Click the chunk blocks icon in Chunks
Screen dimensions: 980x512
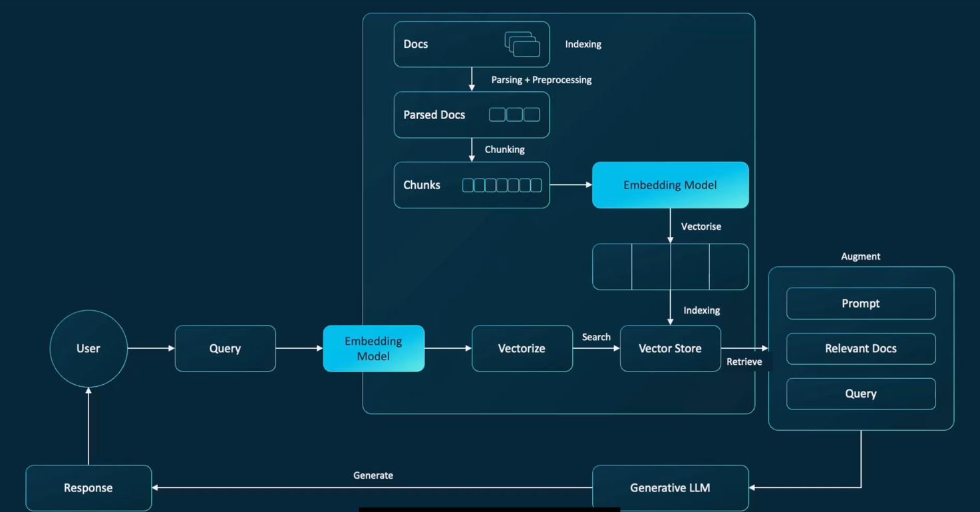tap(502, 185)
